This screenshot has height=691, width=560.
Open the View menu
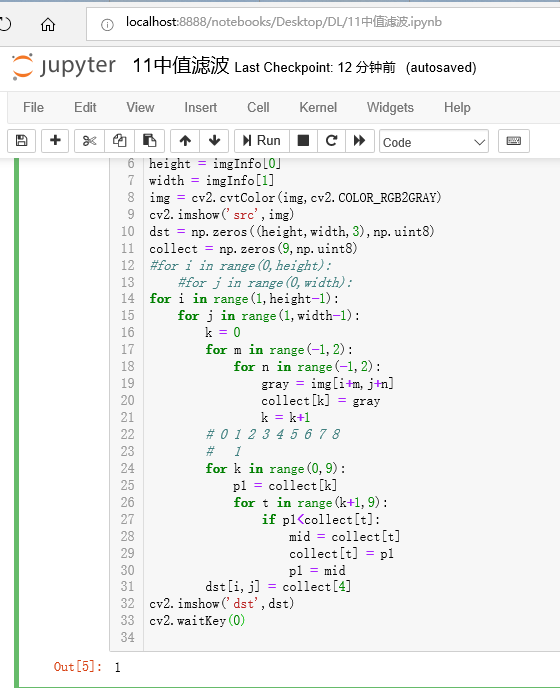pyautogui.click(x=140, y=108)
